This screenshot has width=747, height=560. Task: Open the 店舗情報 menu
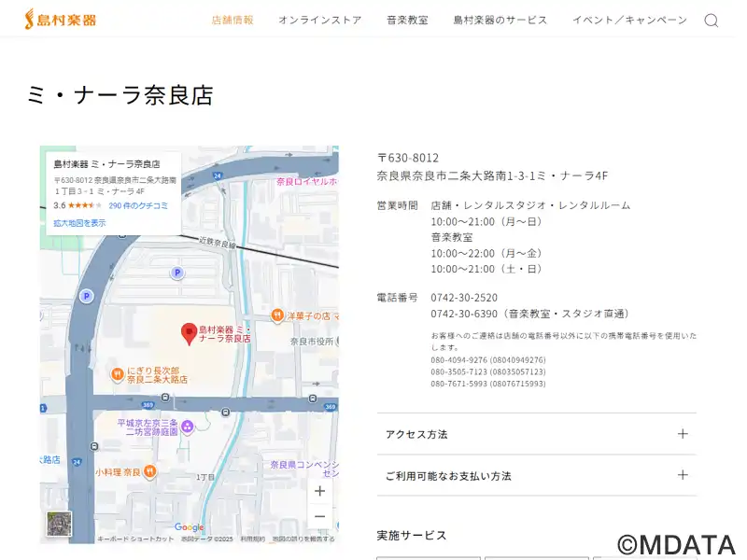point(233,20)
